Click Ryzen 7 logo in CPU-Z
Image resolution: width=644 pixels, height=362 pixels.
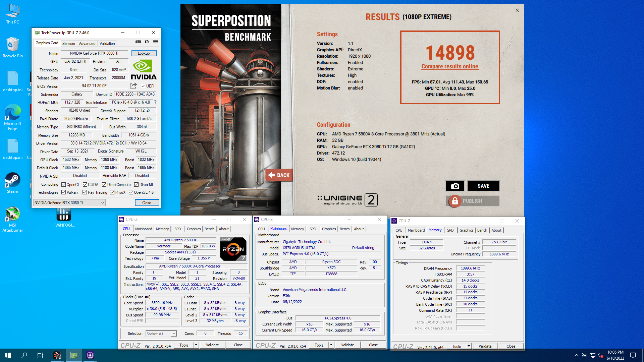click(x=233, y=249)
